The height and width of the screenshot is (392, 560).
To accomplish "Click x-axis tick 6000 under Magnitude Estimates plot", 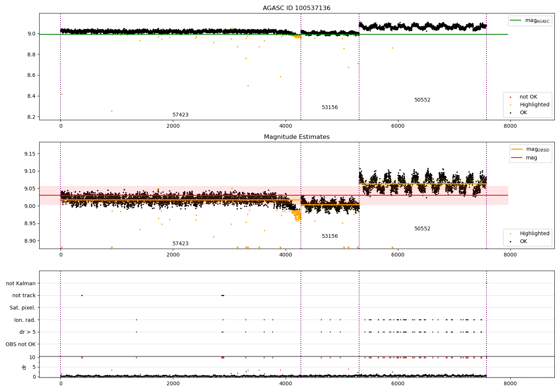I will [398, 255].
